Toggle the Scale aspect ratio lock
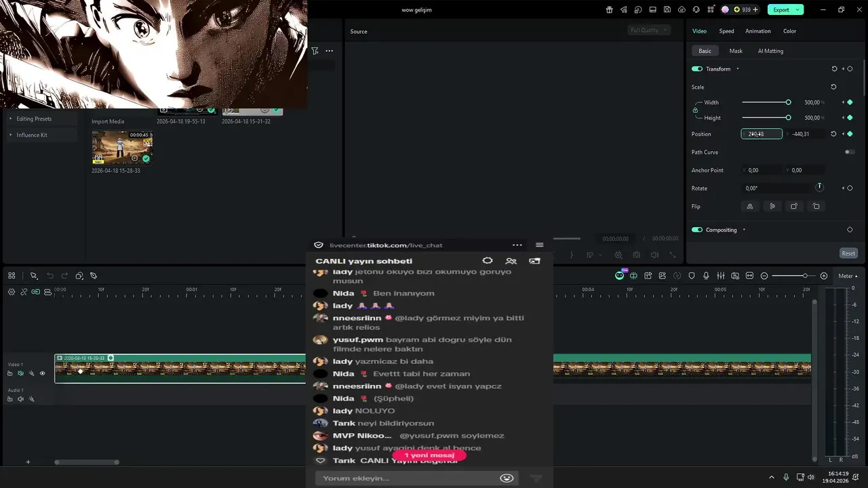 [695, 110]
